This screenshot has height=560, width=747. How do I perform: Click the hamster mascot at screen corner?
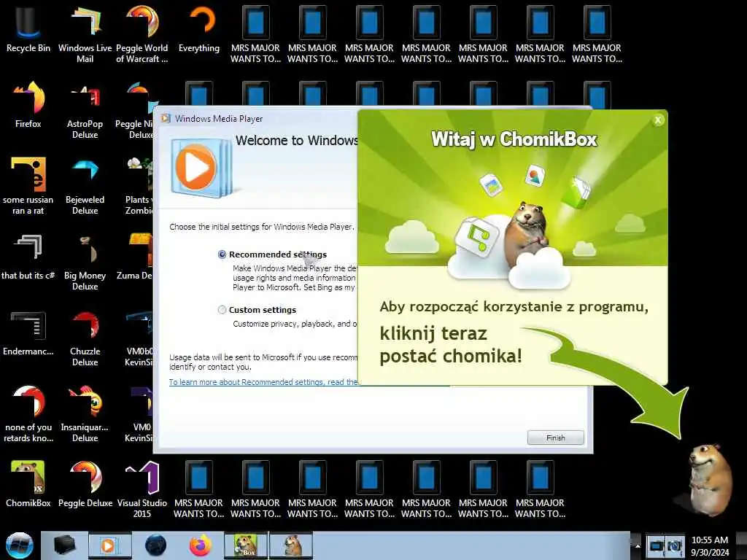pyautogui.click(x=711, y=478)
